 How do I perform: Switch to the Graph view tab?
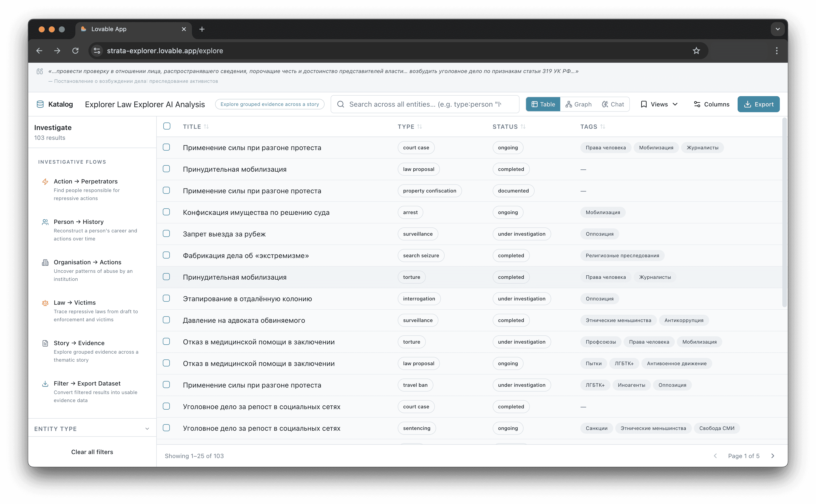point(579,104)
